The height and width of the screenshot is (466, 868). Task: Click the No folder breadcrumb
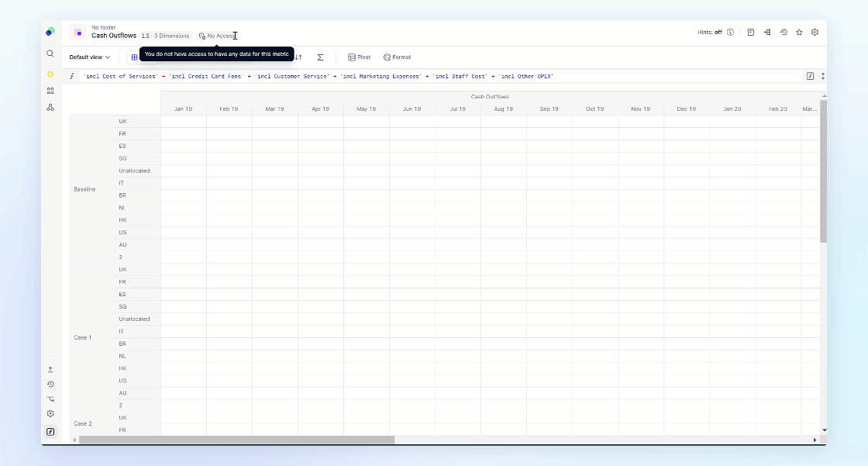click(x=104, y=27)
